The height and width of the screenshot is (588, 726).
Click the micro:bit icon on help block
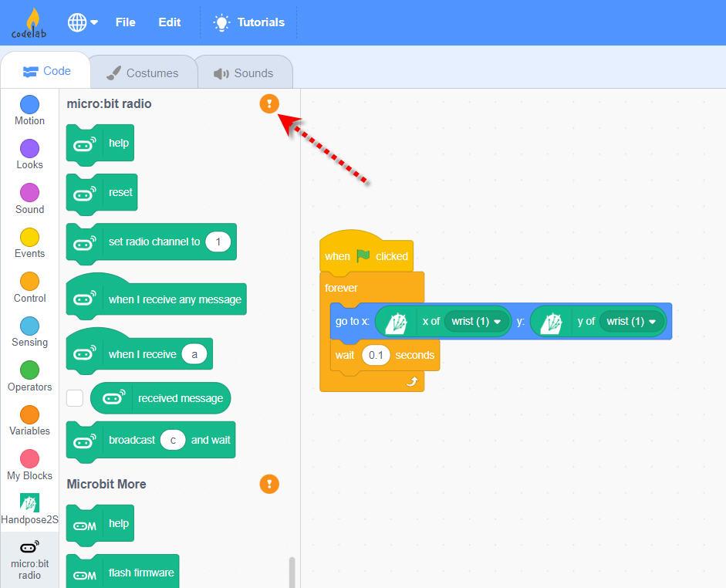[x=85, y=145]
